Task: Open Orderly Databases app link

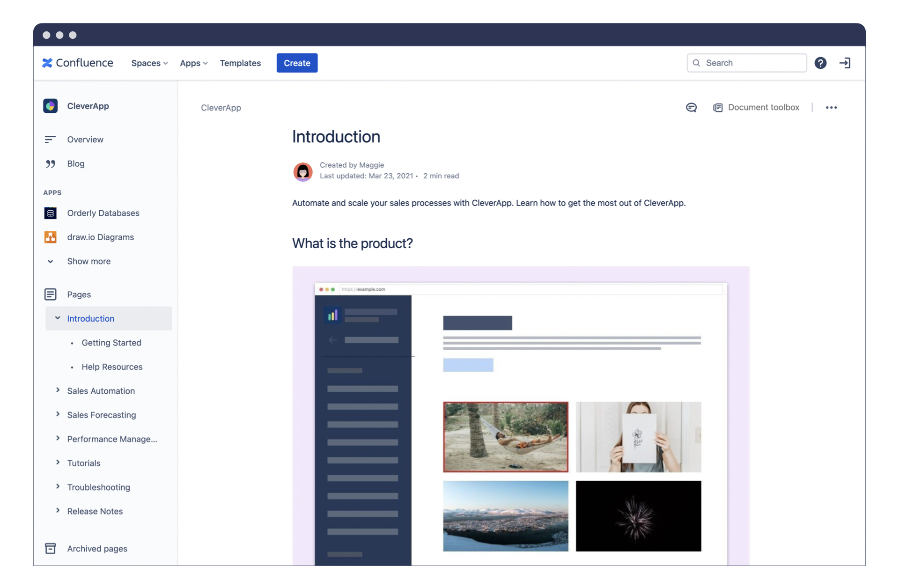Action: [x=103, y=213]
